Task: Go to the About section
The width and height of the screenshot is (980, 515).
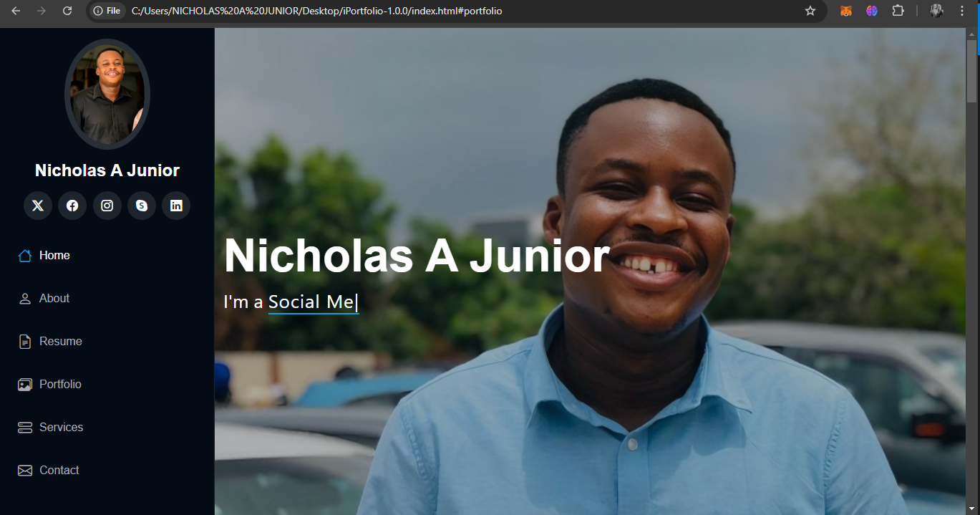Action: [x=54, y=299]
